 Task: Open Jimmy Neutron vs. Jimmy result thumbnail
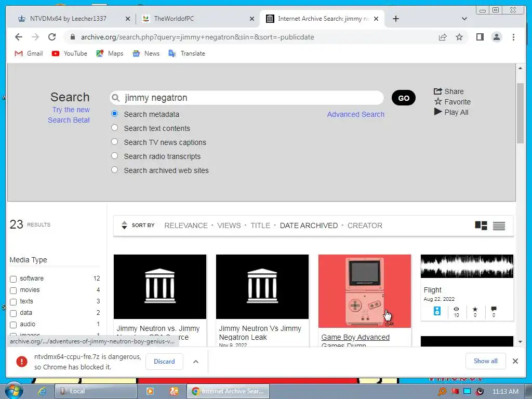point(160,287)
